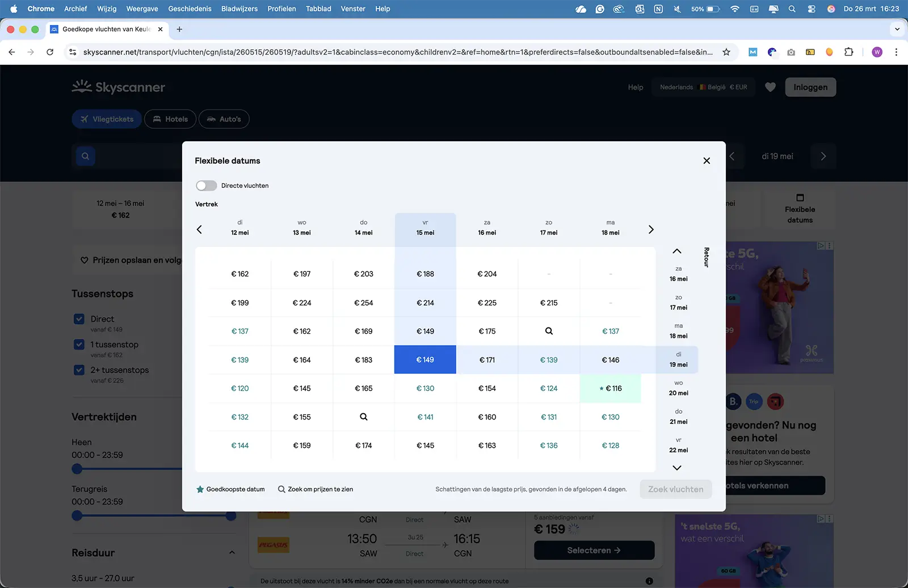This screenshot has height=588, width=908.
Task: Show next departure dates with right arrow
Action: point(651,229)
